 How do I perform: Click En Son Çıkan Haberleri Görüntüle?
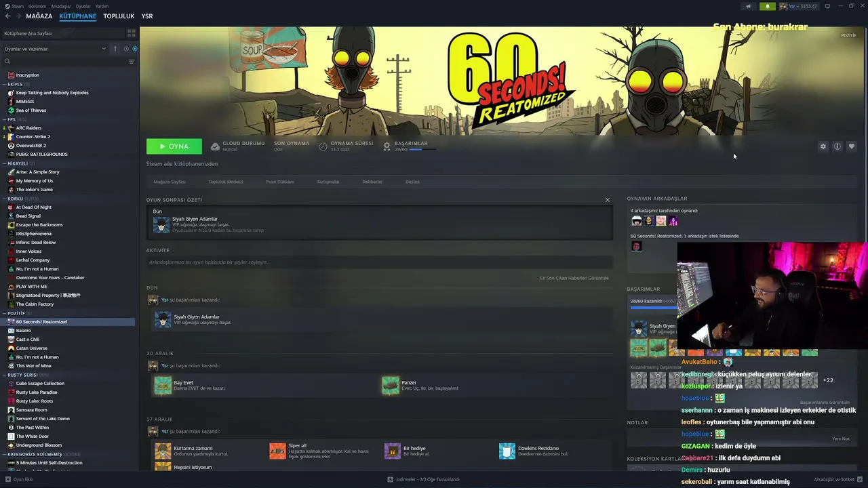pos(574,278)
